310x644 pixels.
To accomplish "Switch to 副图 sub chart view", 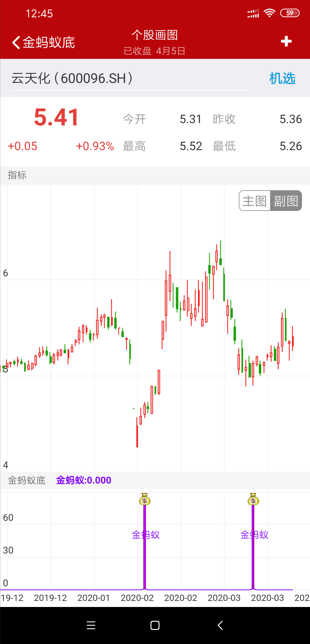I will coord(286,201).
